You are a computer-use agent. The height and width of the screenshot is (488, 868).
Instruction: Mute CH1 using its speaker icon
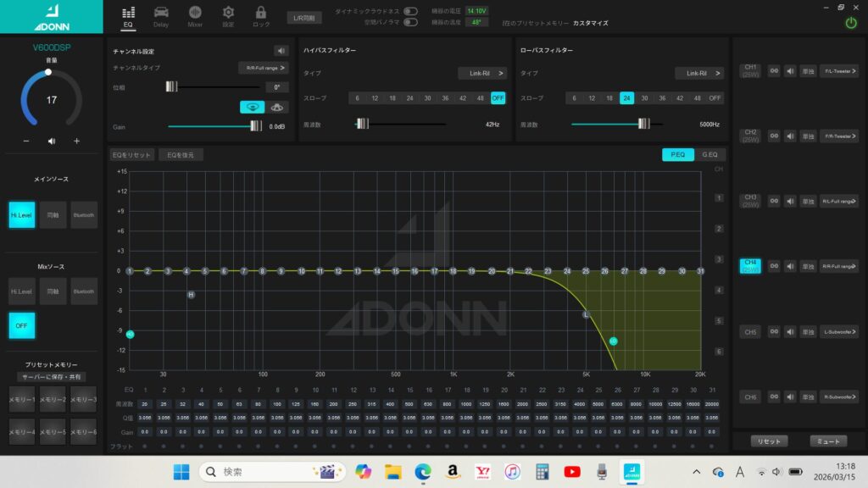tap(790, 71)
